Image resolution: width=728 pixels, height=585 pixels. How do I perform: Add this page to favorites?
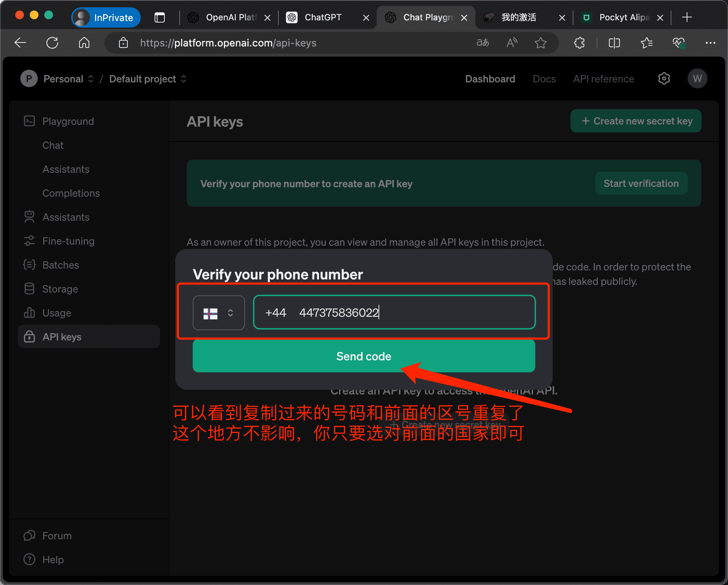tap(541, 43)
